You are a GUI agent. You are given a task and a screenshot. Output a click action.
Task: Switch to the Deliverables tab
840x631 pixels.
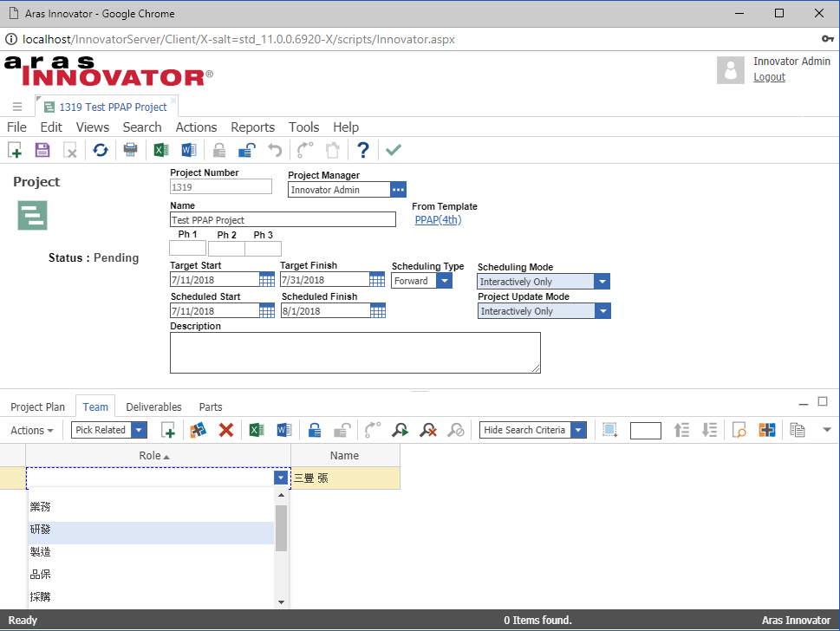coord(153,406)
